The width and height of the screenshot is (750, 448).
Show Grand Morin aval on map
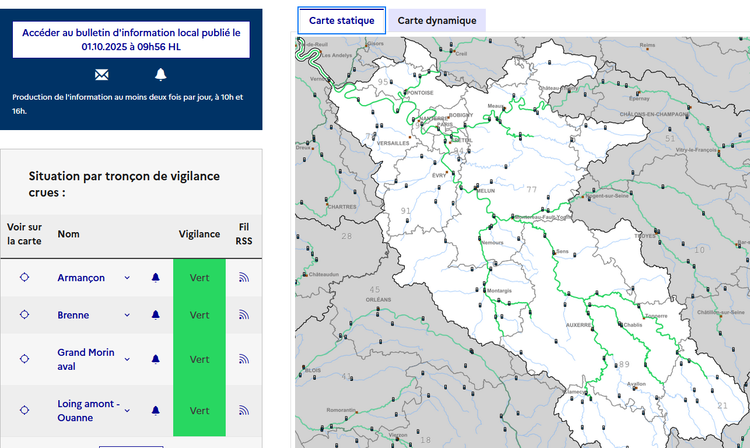click(25, 359)
